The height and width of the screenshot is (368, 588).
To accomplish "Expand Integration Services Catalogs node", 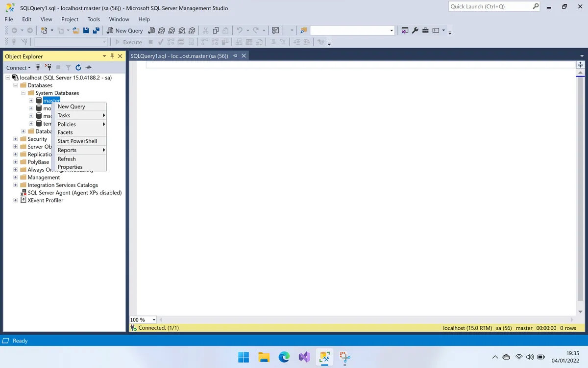I will click(16, 185).
